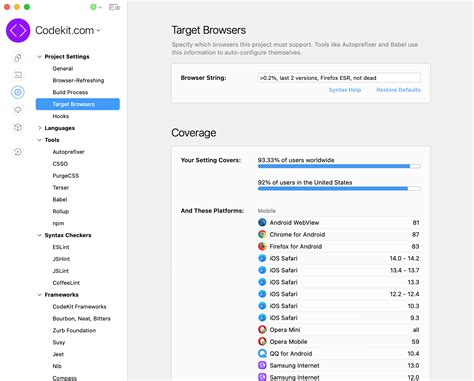This screenshot has height=381, width=474.
Task: Open the terminal log sidebar icon
Action: point(18,75)
